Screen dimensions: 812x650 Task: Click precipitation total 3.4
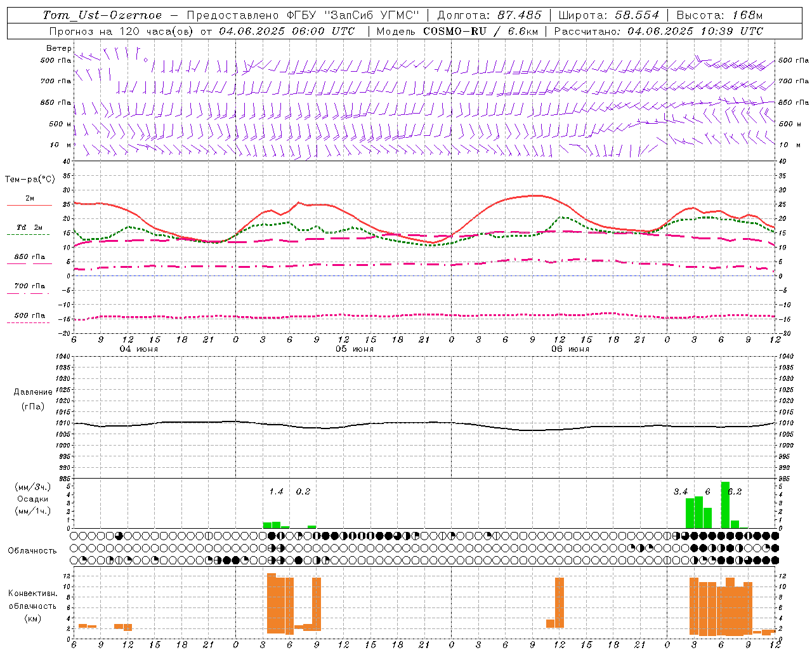pyautogui.click(x=681, y=492)
